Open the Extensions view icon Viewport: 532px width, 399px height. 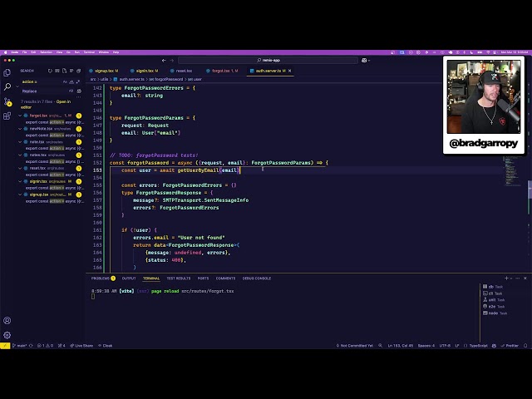tap(7, 116)
